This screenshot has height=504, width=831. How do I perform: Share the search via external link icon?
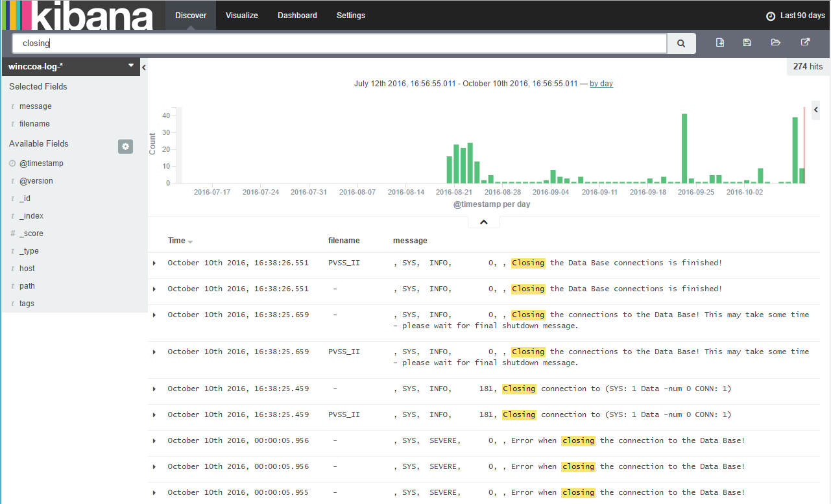tap(805, 43)
